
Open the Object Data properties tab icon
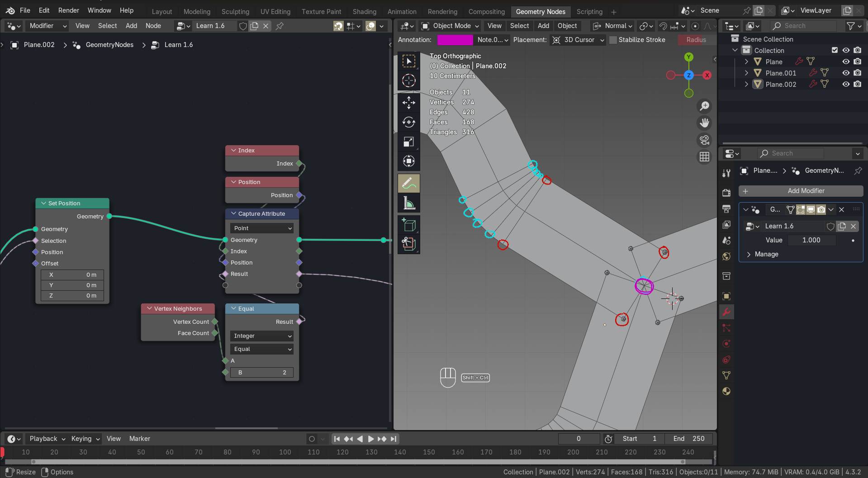[x=726, y=375]
